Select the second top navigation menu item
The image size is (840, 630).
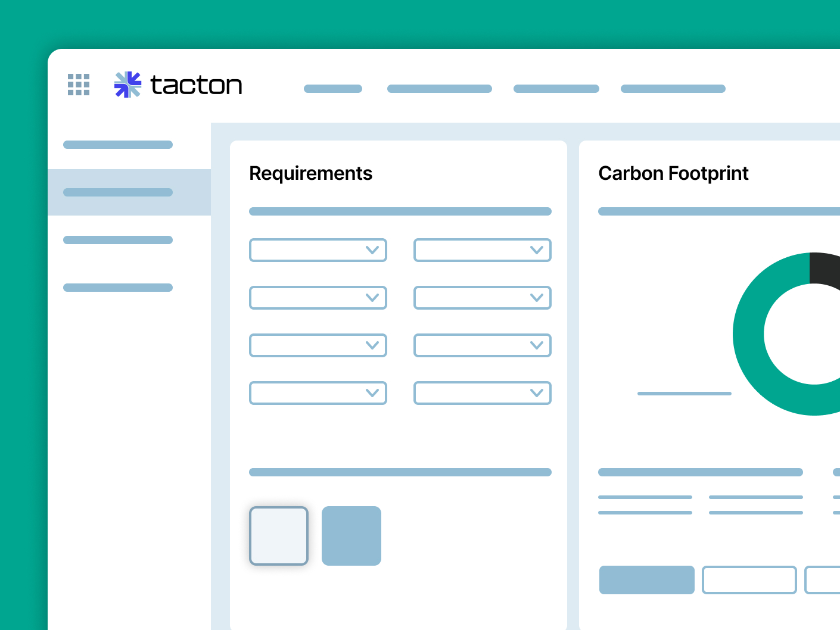coord(439,89)
